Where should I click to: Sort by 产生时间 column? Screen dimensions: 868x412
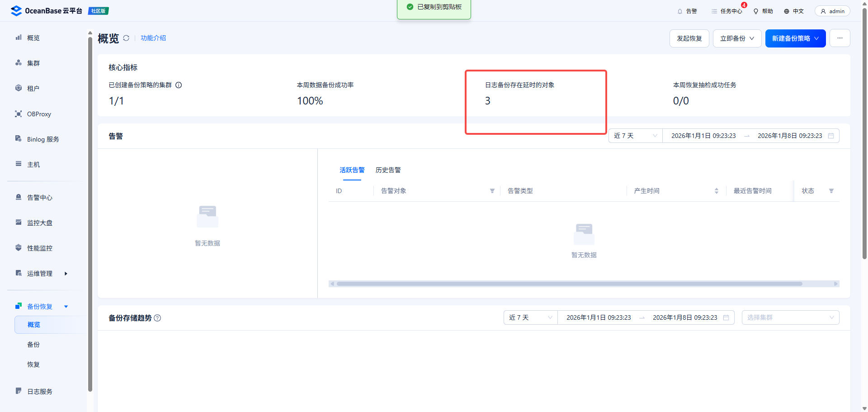click(x=716, y=191)
